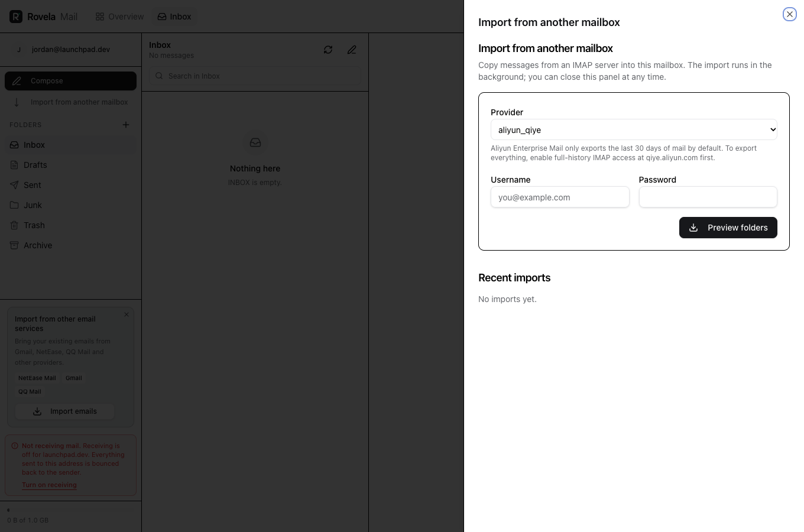
Task: Click the Preview folders button
Action: (728, 228)
